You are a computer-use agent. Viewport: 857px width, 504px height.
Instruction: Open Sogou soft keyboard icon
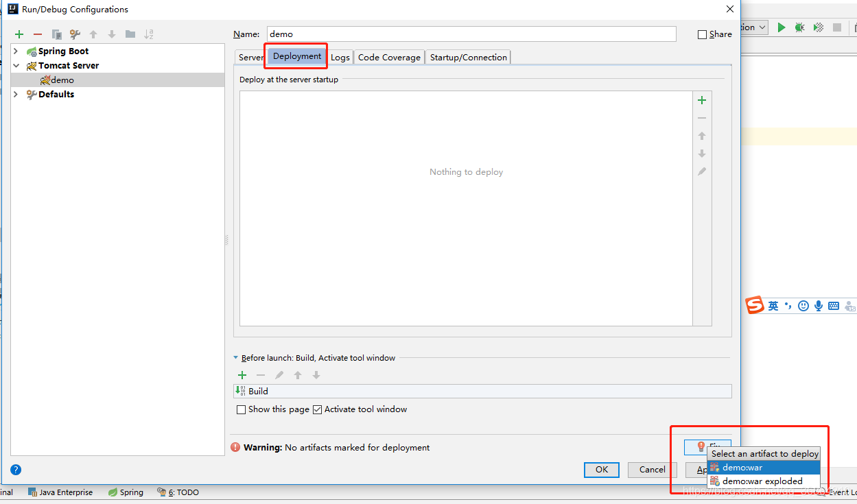[834, 306]
